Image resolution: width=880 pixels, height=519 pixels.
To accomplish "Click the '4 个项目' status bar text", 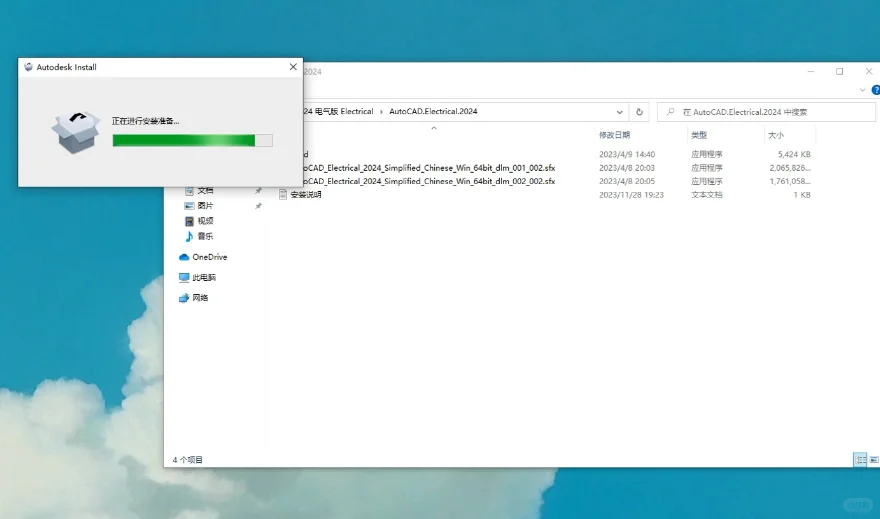I will (187, 460).
